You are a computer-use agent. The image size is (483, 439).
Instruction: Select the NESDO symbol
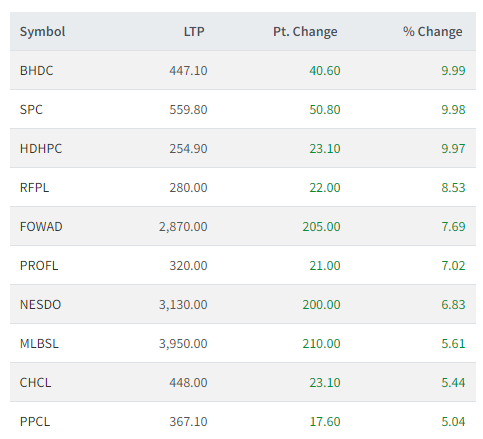tap(40, 305)
